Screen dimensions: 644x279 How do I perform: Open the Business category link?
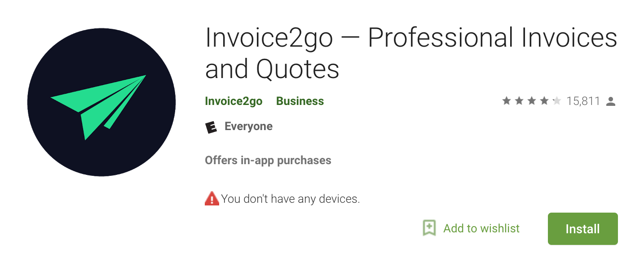tap(300, 101)
